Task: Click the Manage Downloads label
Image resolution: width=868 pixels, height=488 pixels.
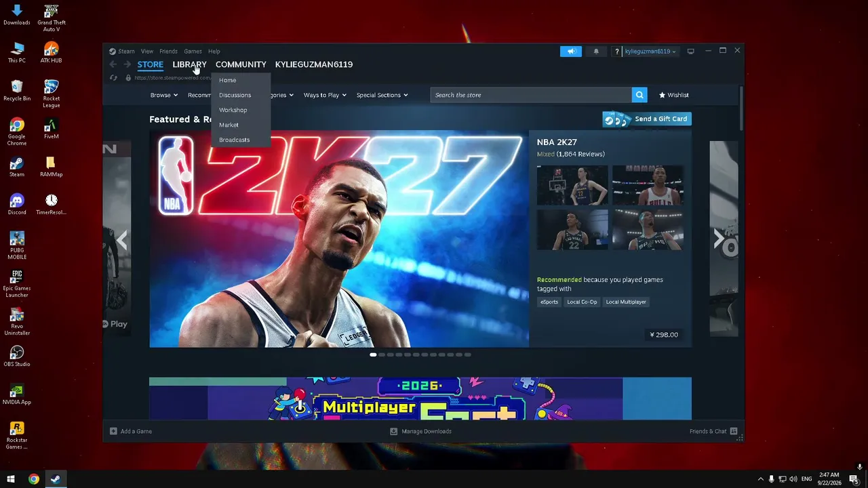Action: pos(427,431)
